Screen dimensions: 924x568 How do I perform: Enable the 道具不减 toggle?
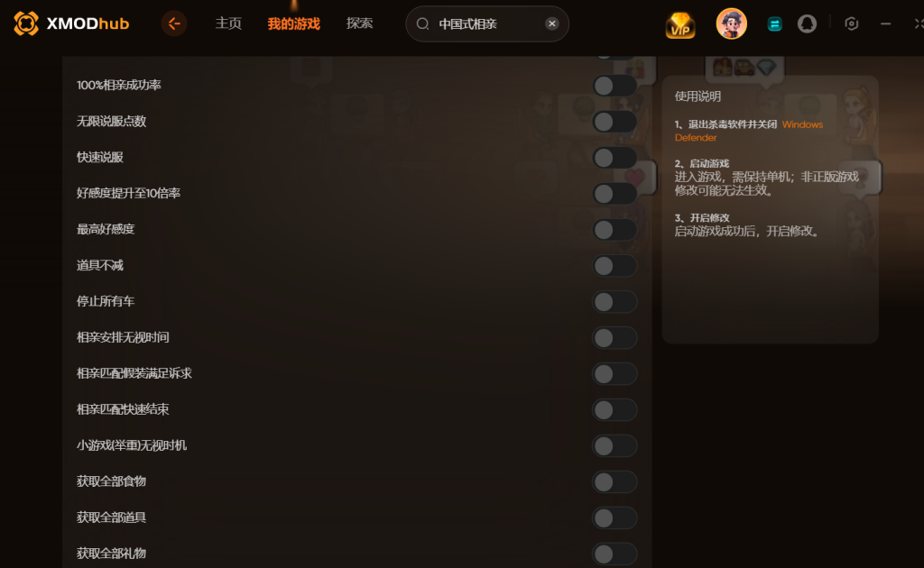pyautogui.click(x=614, y=265)
